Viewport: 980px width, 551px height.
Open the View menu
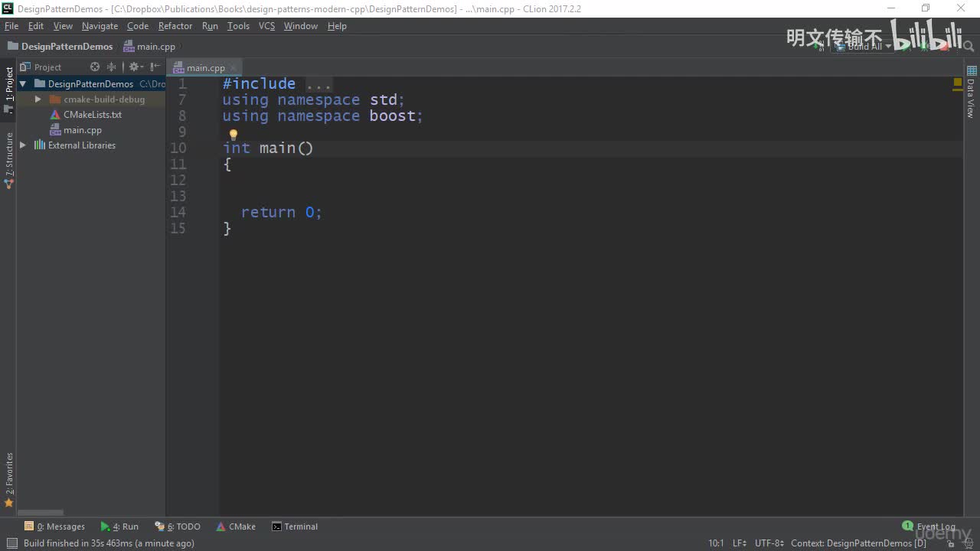(x=63, y=26)
